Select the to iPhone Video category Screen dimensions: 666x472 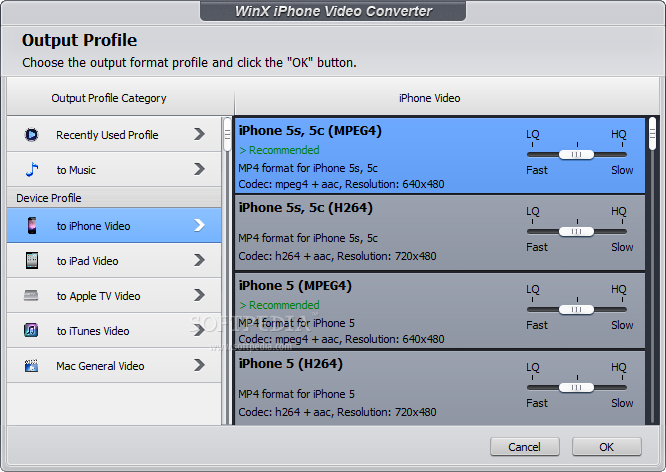pos(114,226)
